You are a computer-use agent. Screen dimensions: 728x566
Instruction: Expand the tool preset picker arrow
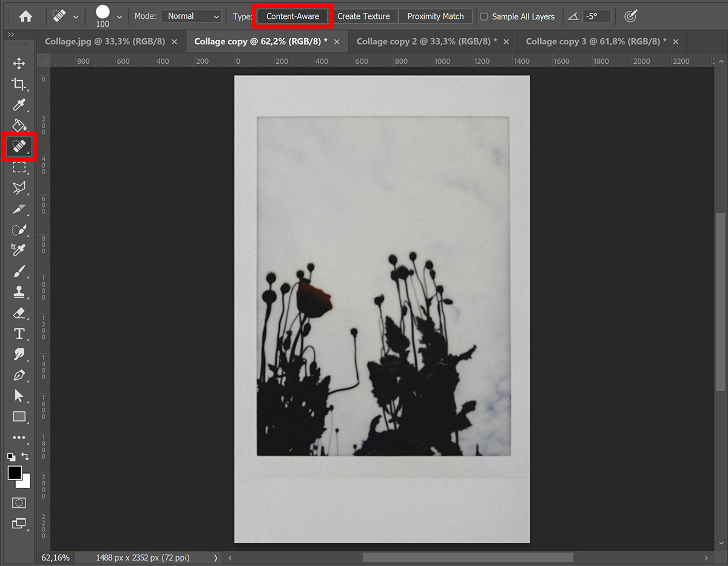75,16
